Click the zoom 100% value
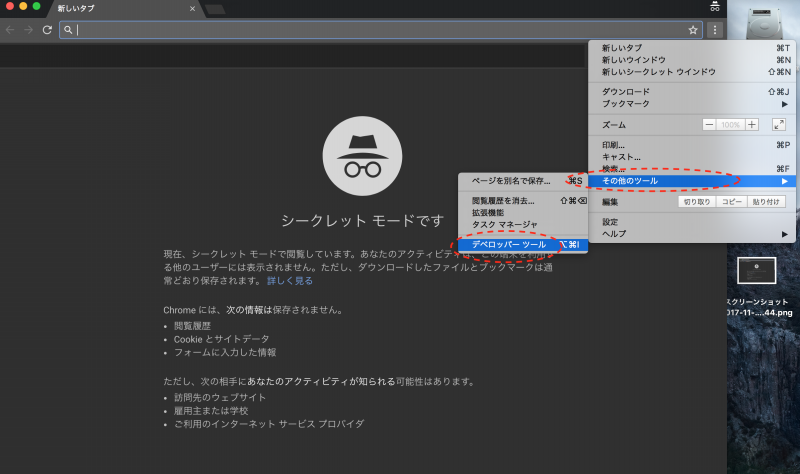Image resolution: width=800 pixels, height=474 pixels. [730, 124]
